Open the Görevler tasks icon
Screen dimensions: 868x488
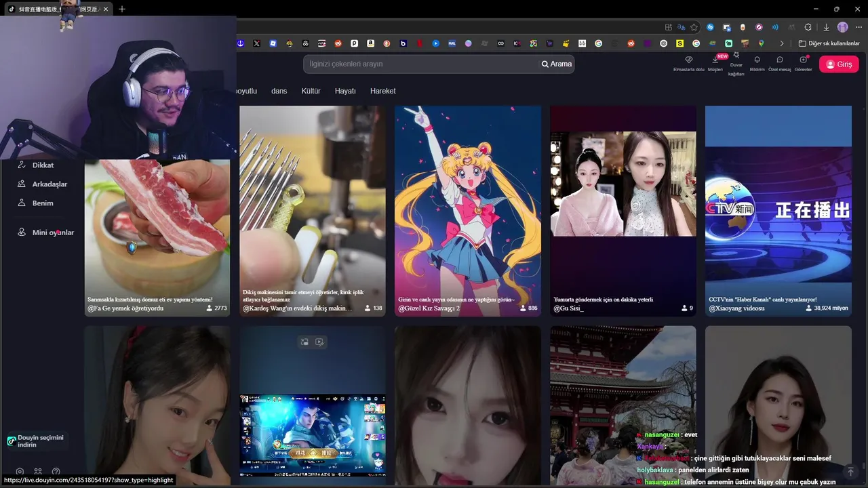(804, 60)
